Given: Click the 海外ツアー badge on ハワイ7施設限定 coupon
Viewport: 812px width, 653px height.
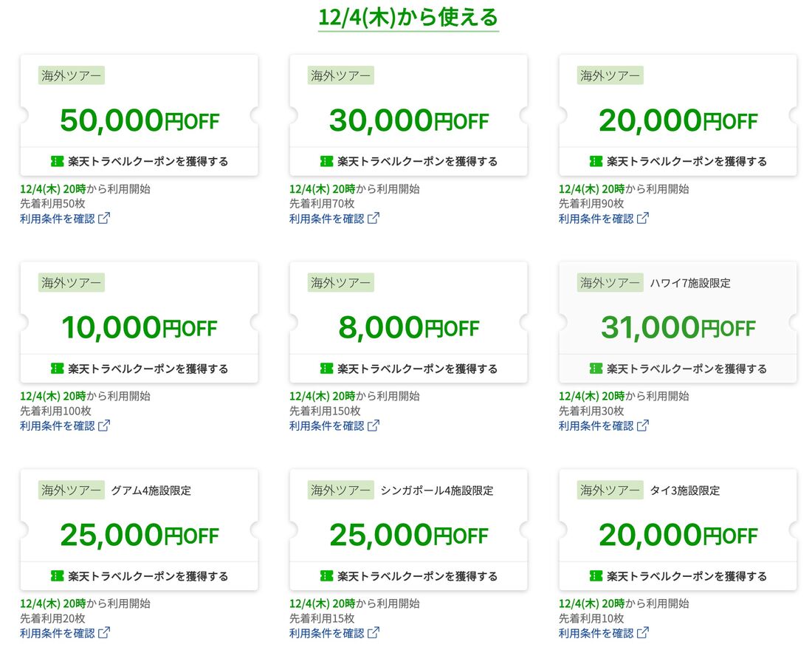Looking at the screenshot, I should pyautogui.click(x=609, y=283).
